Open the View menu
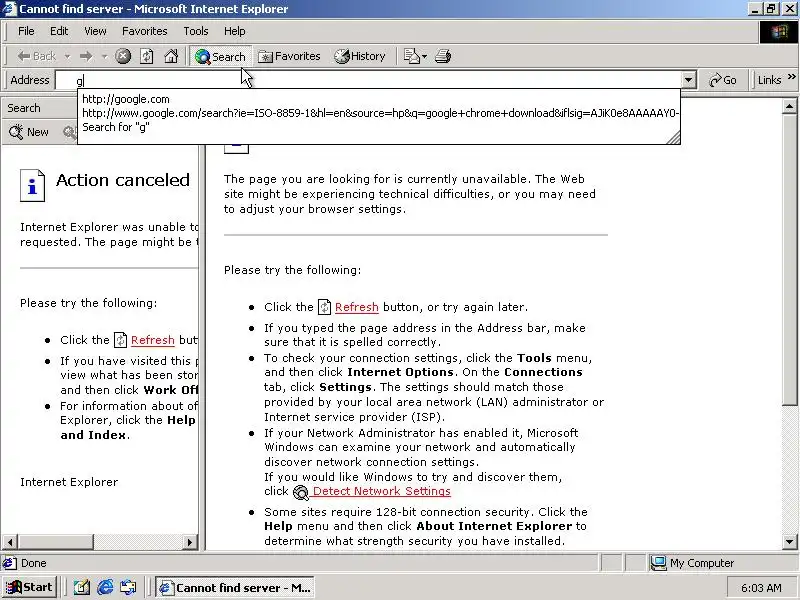This screenshot has height=600, width=800. [95, 31]
